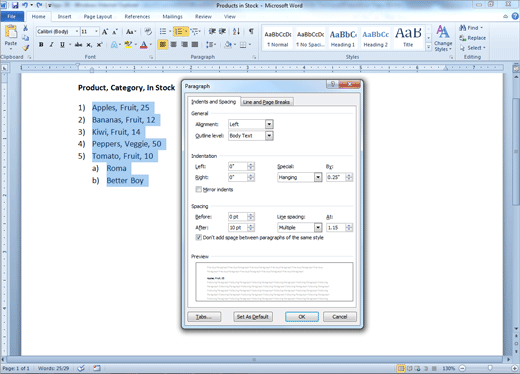Open the Review ribbon tab
Viewport: 520px width, 374px height.
(x=203, y=16)
